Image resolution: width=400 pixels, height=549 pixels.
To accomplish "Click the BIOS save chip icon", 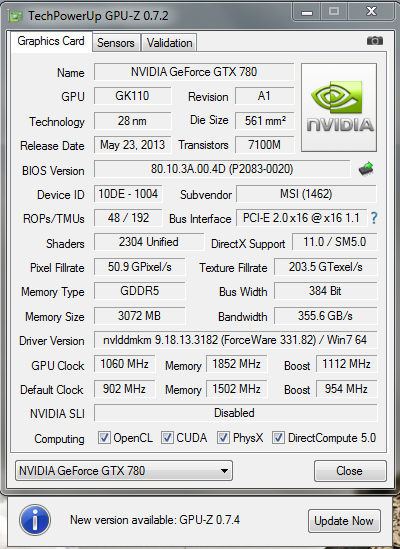I will pyautogui.click(x=366, y=169).
